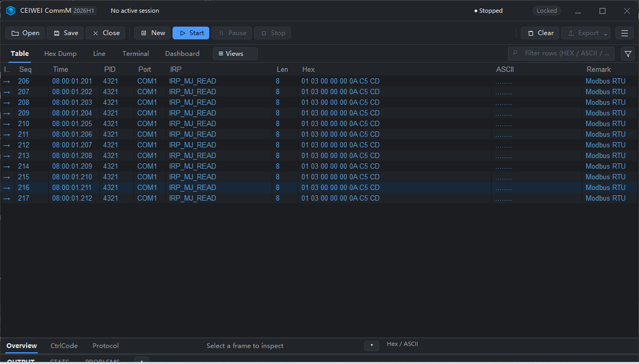
Task: Click PID 4321 in row 213
Action: click(111, 156)
